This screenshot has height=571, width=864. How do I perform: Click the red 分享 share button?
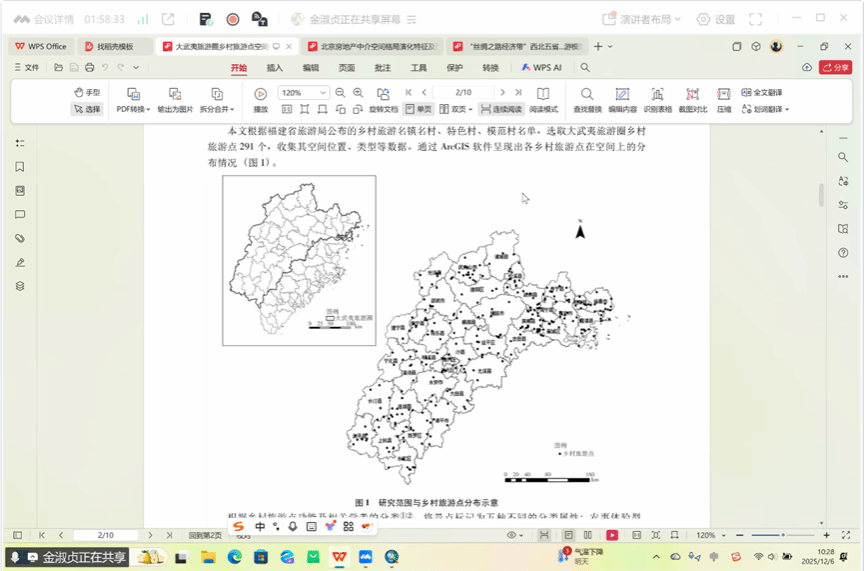835,67
